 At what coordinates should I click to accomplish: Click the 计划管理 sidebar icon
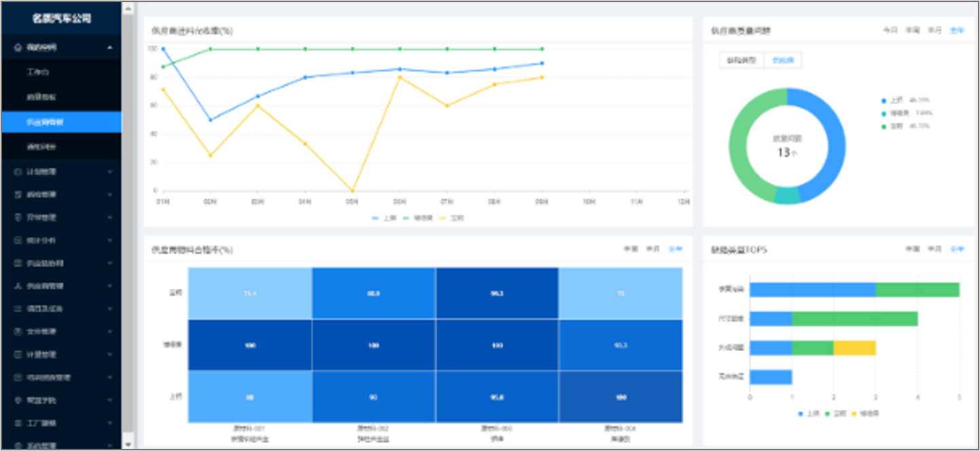tap(18, 172)
